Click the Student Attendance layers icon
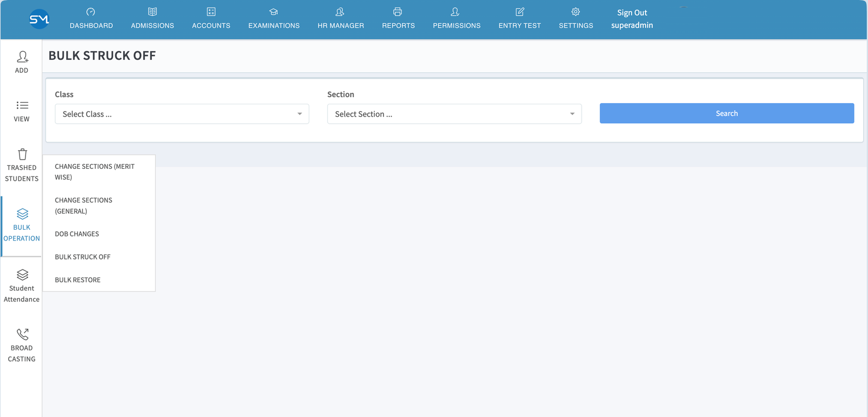 click(22, 275)
